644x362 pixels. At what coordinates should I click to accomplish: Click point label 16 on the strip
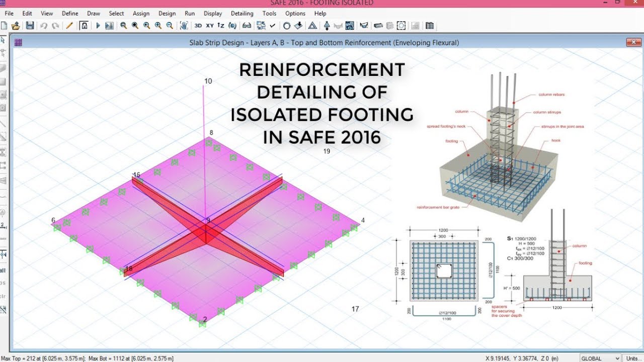coord(136,175)
